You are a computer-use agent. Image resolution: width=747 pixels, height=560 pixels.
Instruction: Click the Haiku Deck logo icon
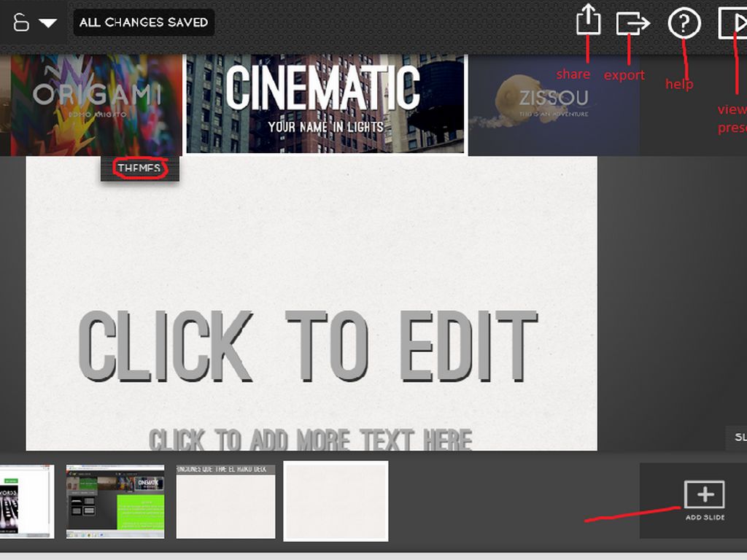(x=21, y=23)
